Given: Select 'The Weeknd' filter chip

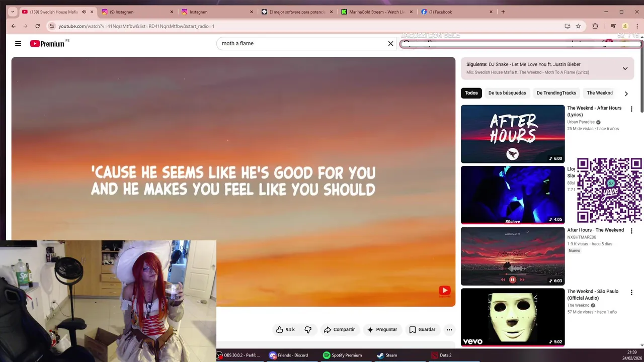Looking at the screenshot, I should pos(599,93).
